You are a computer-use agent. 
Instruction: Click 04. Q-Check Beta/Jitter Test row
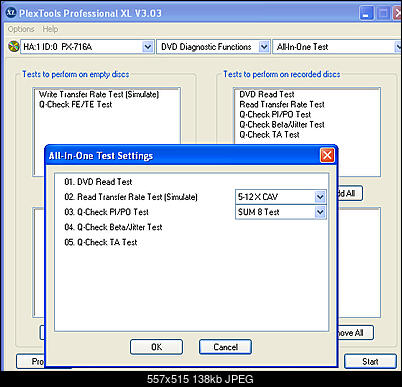[113, 227]
